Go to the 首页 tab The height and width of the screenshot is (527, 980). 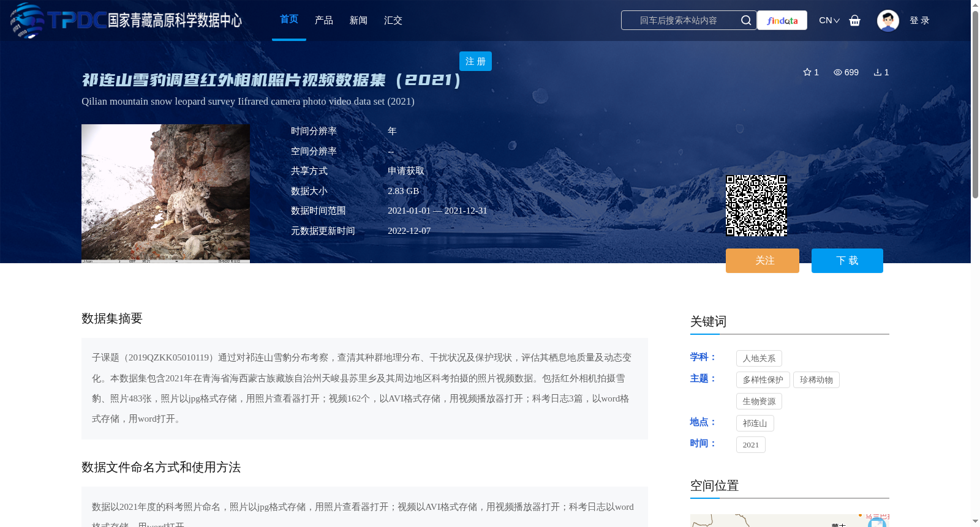click(x=289, y=20)
